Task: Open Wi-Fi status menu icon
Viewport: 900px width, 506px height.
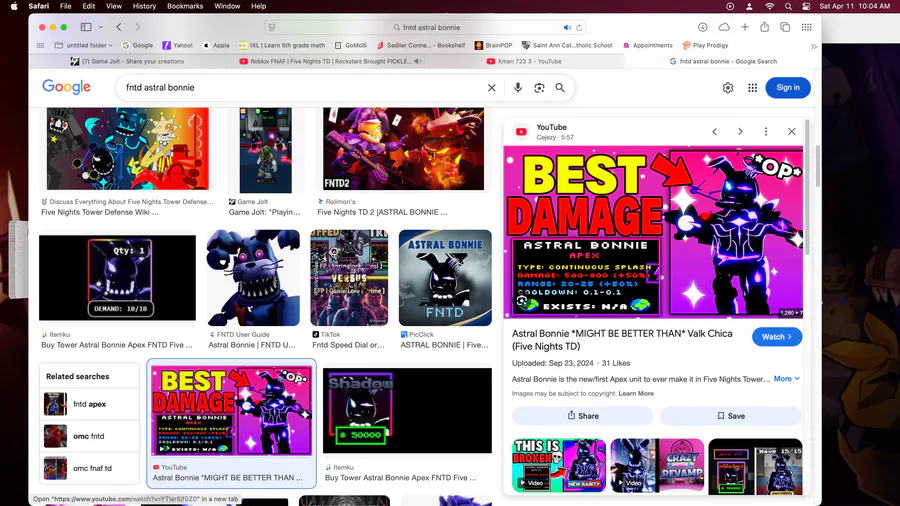Action: [769, 6]
